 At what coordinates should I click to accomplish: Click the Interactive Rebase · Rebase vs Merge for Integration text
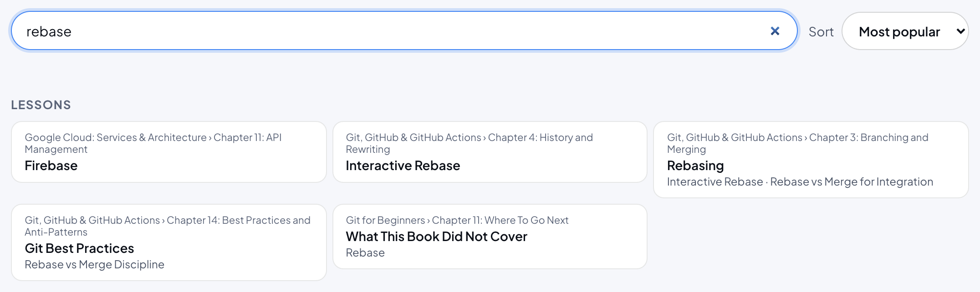tap(800, 182)
